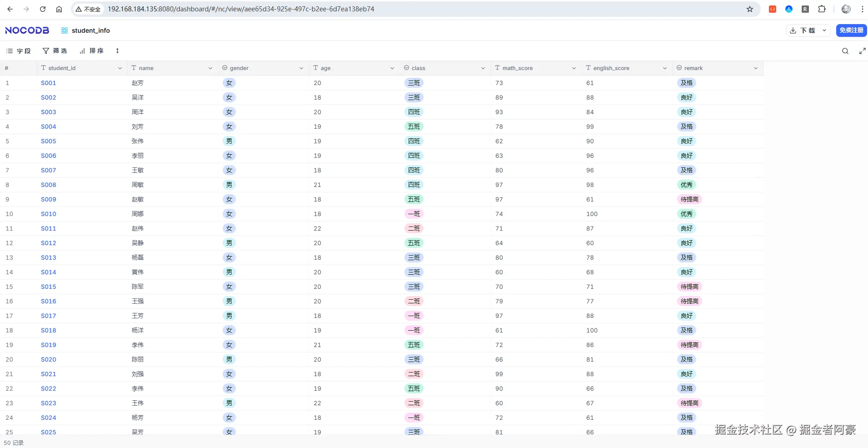Click the 三班 class tag in row S015
868x448 pixels.
click(414, 287)
